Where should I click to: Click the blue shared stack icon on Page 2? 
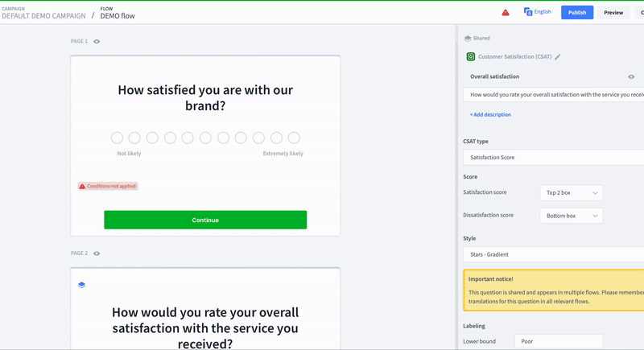pyautogui.click(x=82, y=285)
